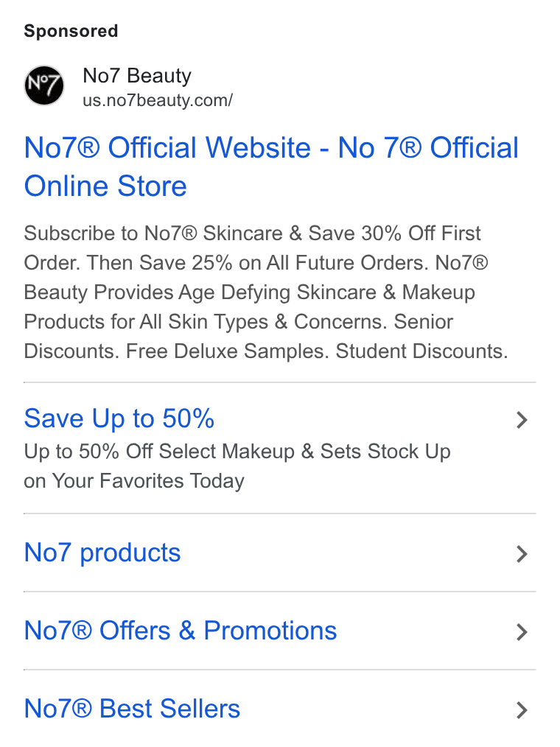Click the us.no7beauty.com URL text
560x747 pixels.
click(x=158, y=100)
